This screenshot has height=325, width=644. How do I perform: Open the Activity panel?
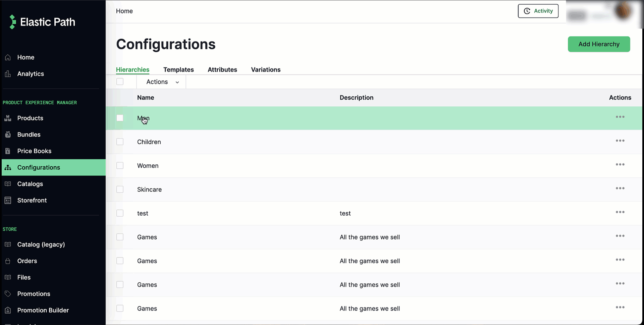pyautogui.click(x=538, y=11)
